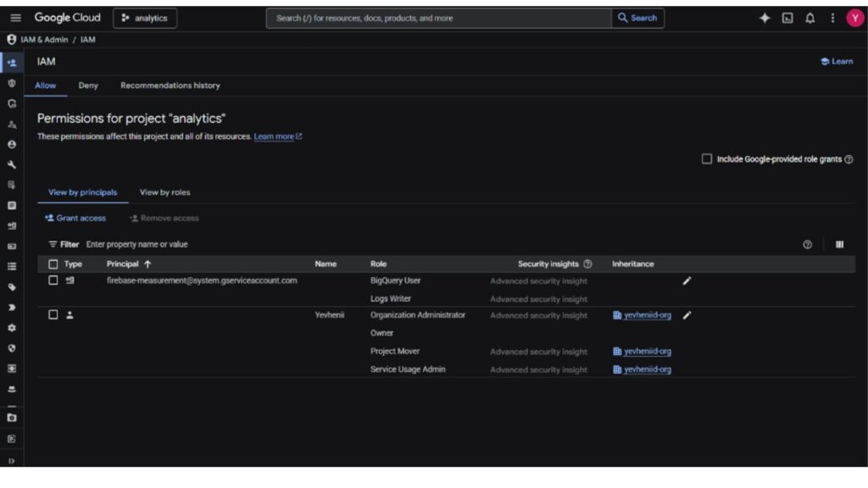Screen dimensions: 868x488
Task: Sort by Principal column arrow
Action: click(147, 264)
